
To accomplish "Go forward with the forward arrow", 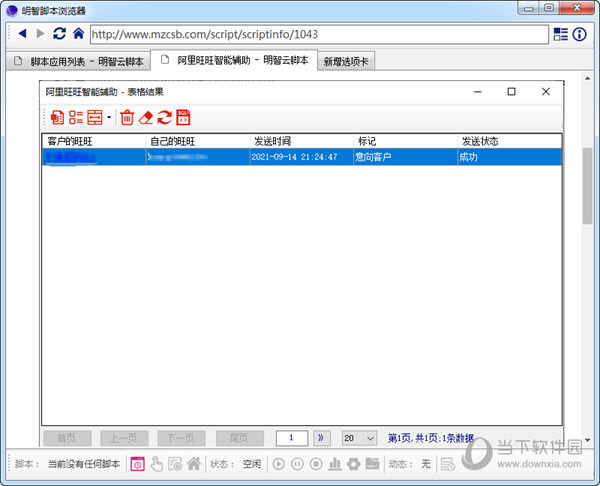I will [x=40, y=34].
